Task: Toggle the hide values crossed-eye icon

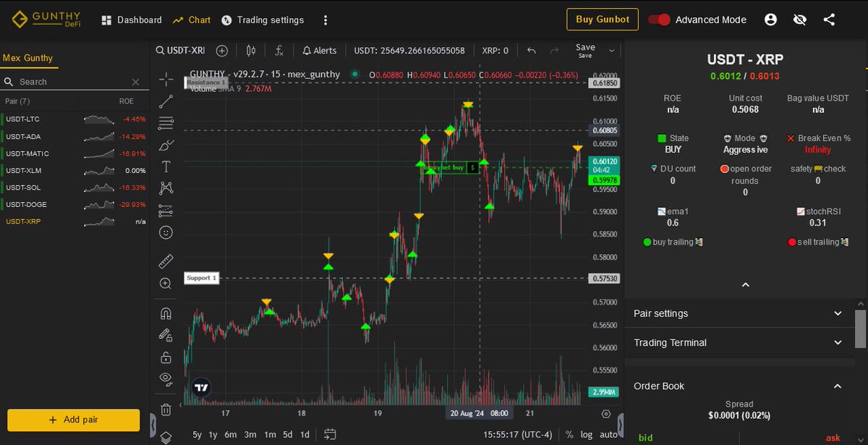Action: [x=800, y=20]
